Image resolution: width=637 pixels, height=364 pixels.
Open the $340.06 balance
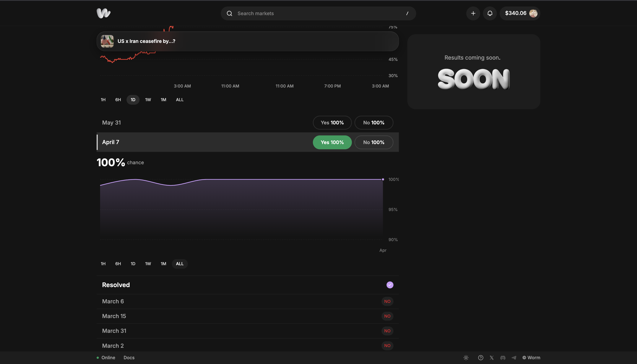pyautogui.click(x=515, y=13)
